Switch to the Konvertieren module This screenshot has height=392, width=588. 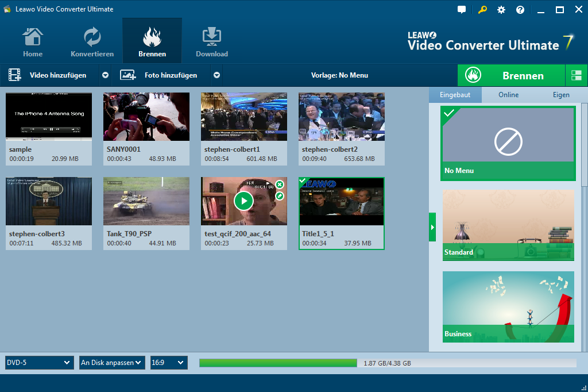click(92, 41)
